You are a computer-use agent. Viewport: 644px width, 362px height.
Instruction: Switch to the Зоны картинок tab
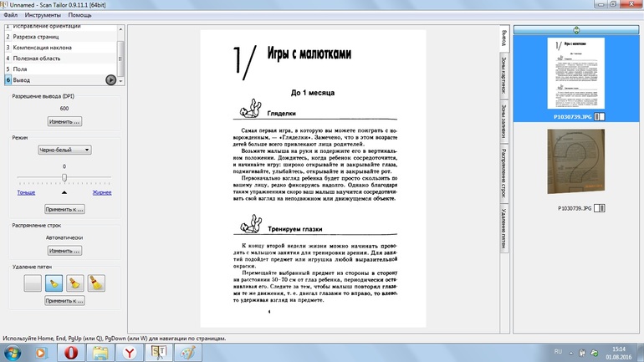[x=503, y=77]
